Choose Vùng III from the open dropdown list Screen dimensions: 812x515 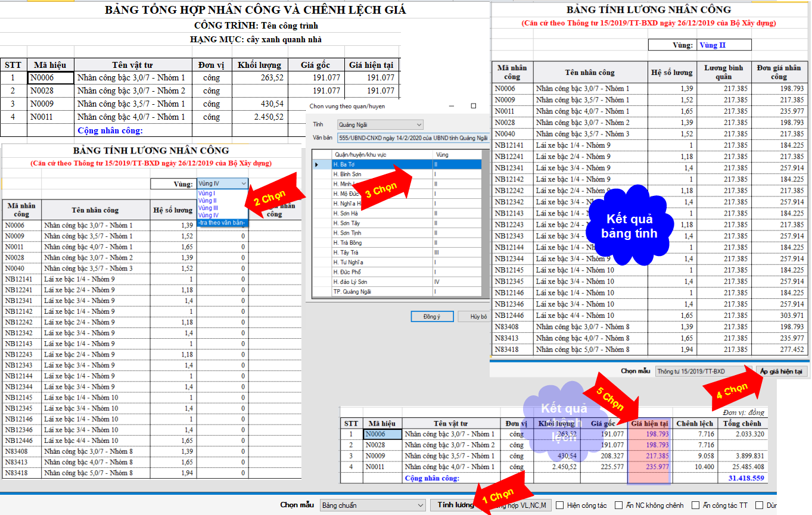[x=208, y=208]
